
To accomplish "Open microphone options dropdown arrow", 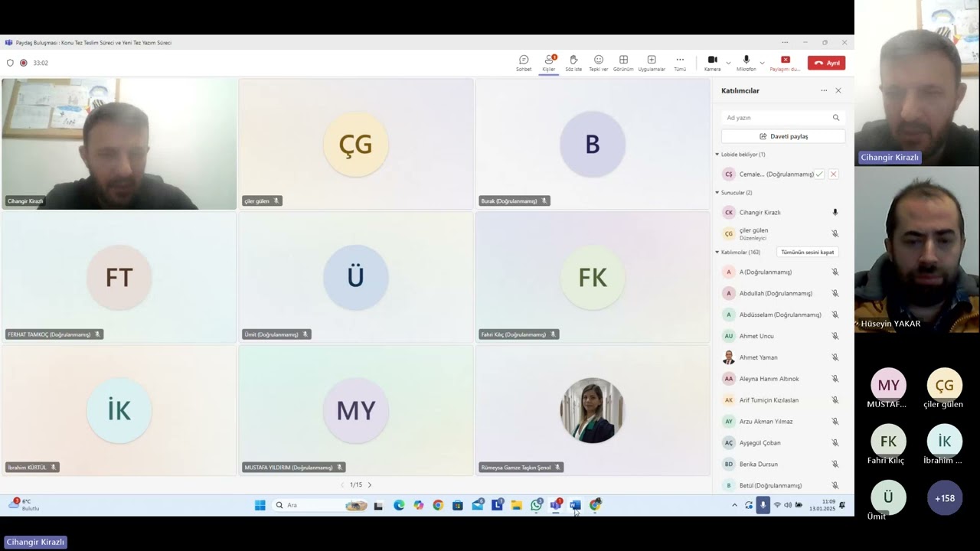I will tap(762, 63).
